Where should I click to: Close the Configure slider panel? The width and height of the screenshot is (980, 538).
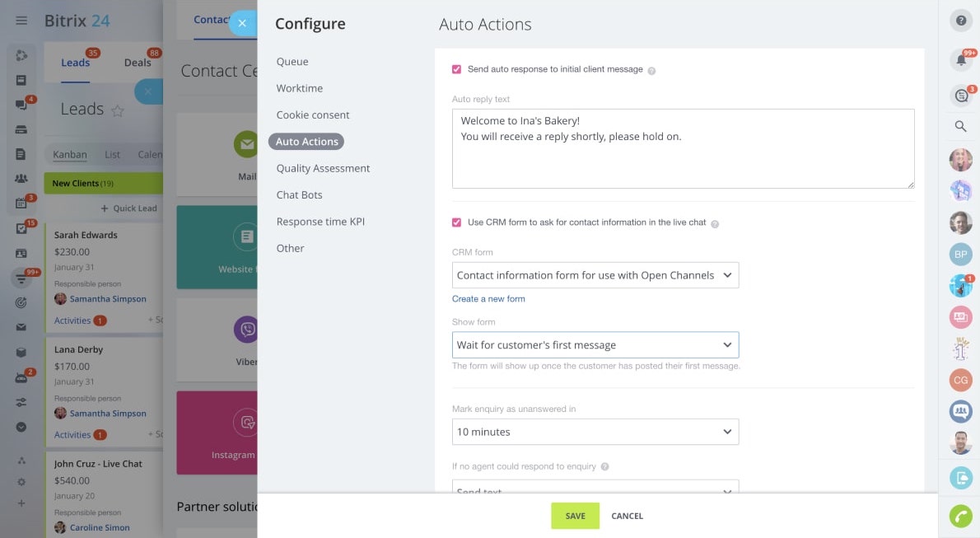[242, 23]
